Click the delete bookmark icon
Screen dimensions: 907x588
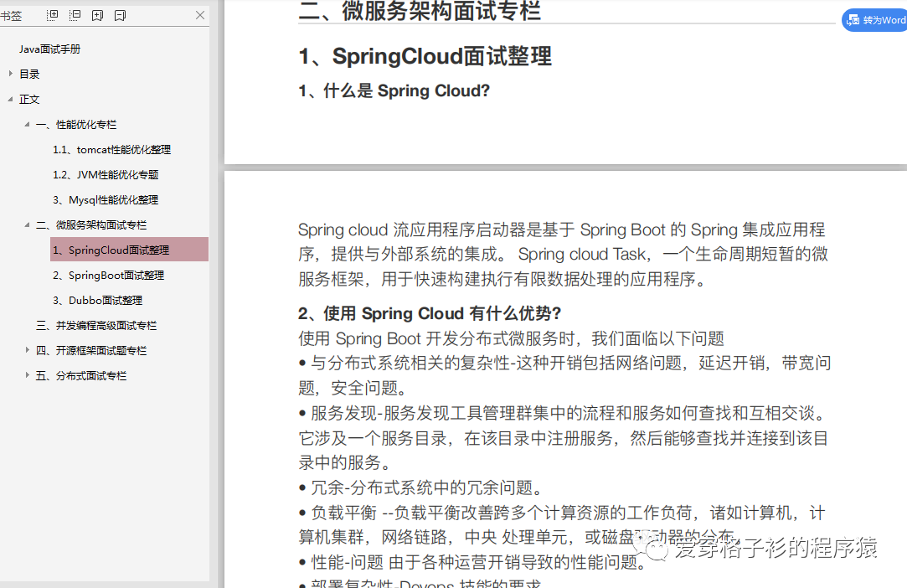tap(120, 16)
